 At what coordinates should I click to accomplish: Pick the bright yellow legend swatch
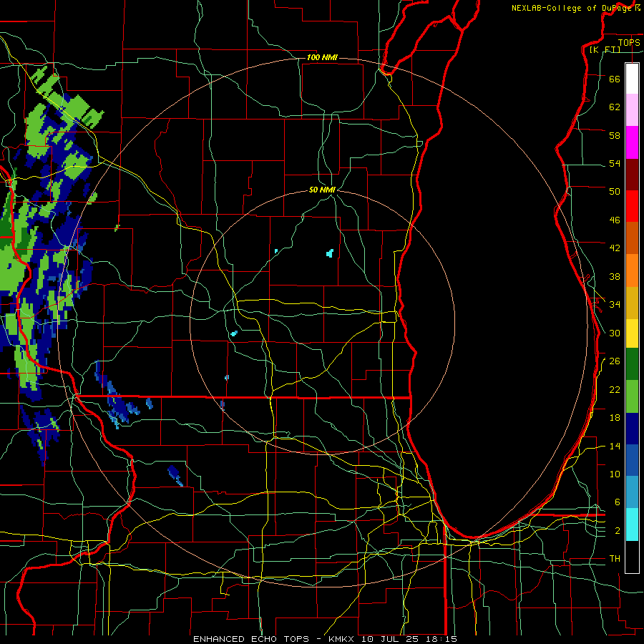[632, 333]
